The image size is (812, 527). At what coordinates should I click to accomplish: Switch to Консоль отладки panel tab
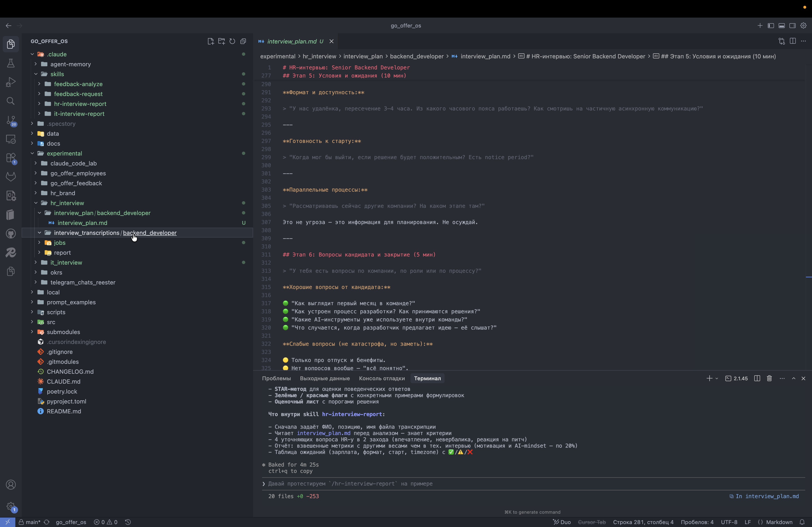click(381, 378)
